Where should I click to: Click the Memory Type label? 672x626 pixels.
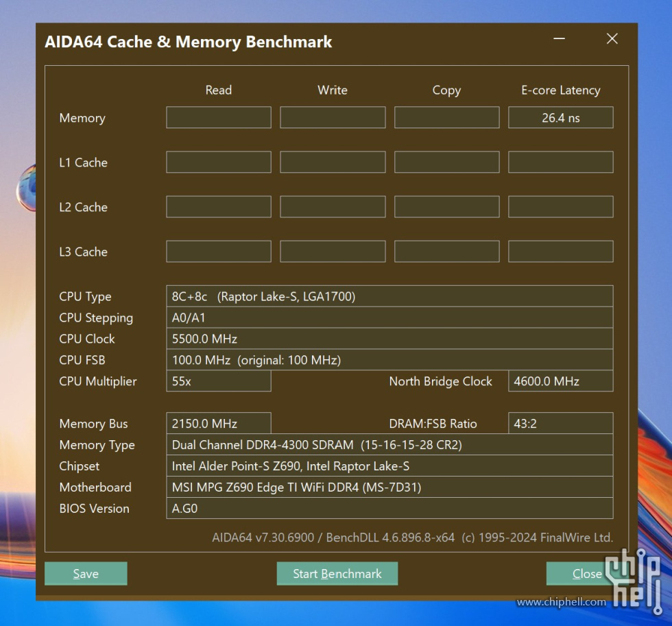tap(97, 445)
